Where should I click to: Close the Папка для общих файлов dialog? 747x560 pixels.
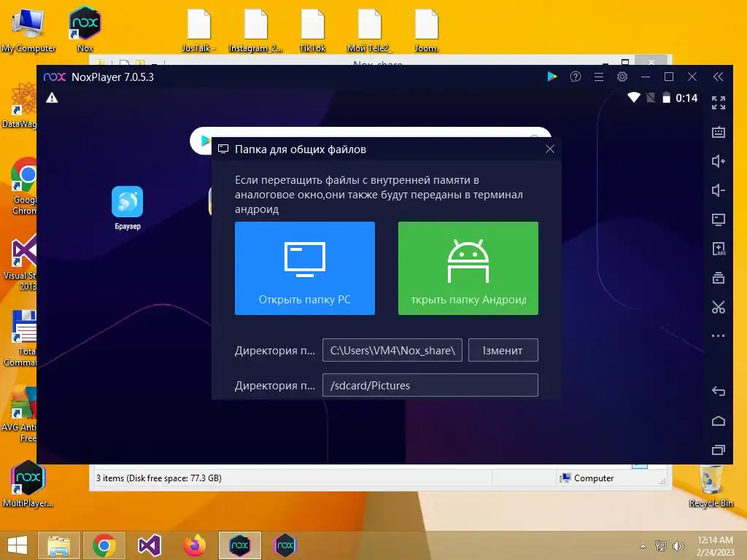click(550, 149)
